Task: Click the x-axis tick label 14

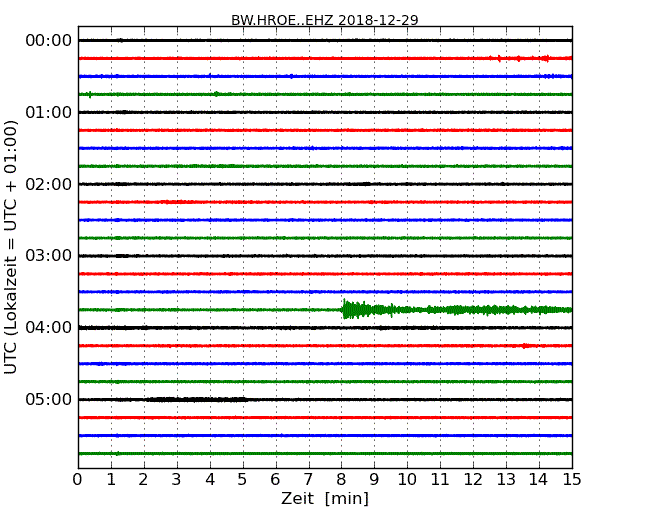Action: click(x=539, y=480)
